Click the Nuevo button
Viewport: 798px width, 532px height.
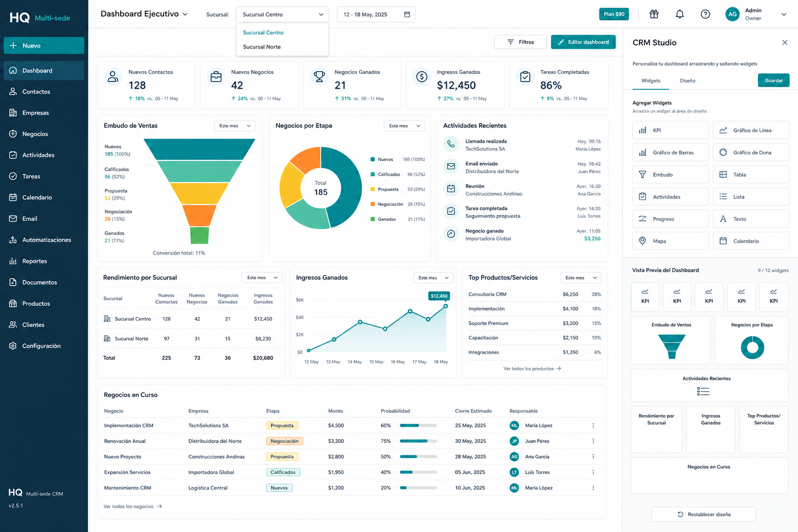pos(44,46)
